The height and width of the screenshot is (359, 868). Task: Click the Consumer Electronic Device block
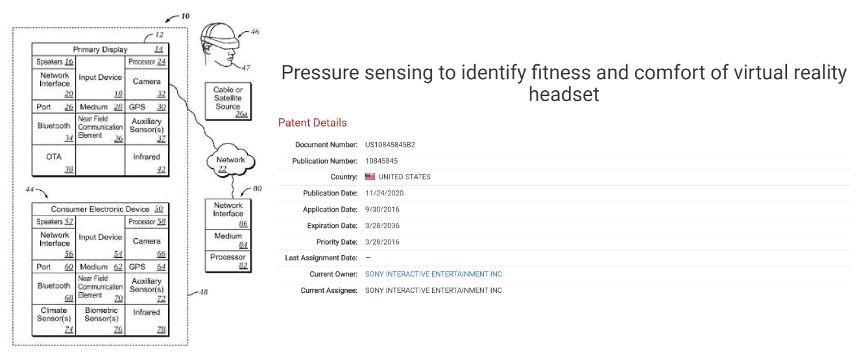(x=101, y=209)
